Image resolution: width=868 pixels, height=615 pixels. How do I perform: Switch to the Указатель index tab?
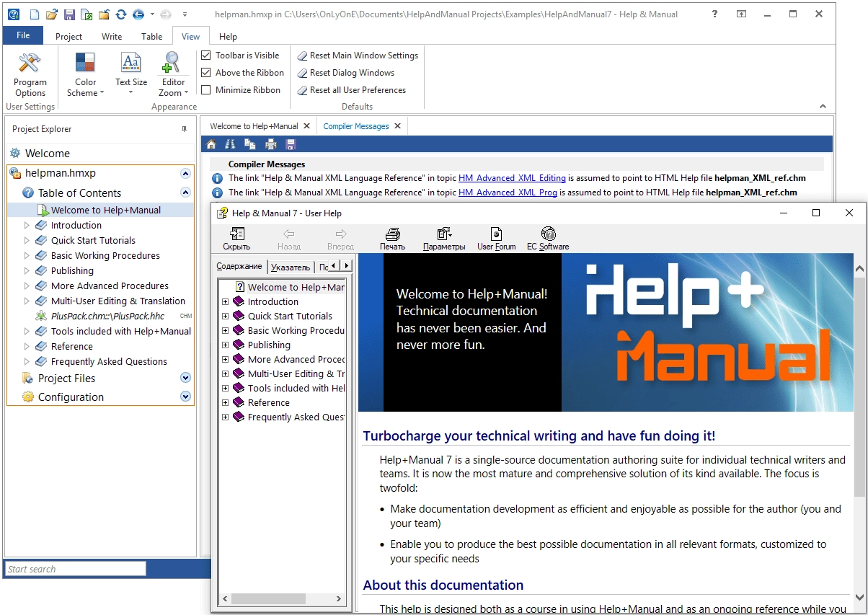pyautogui.click(x=291, y=267)
